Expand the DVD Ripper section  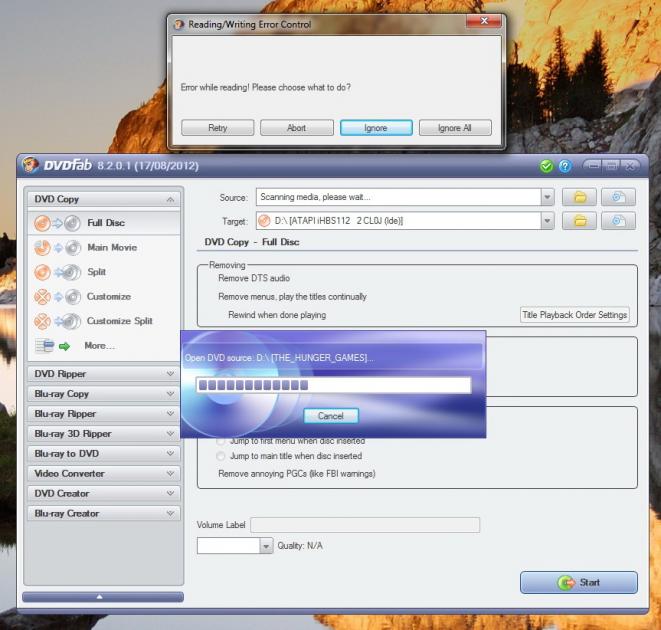[x=170, y=374]
